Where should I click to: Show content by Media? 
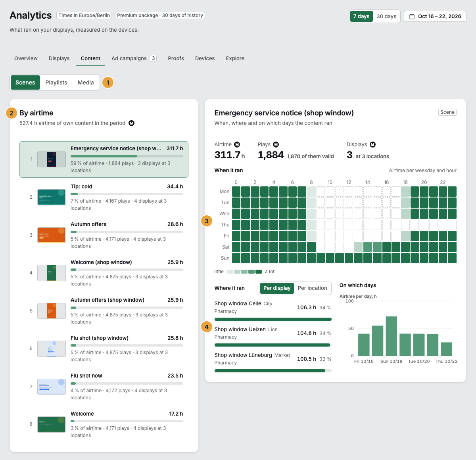pos(86,82)
